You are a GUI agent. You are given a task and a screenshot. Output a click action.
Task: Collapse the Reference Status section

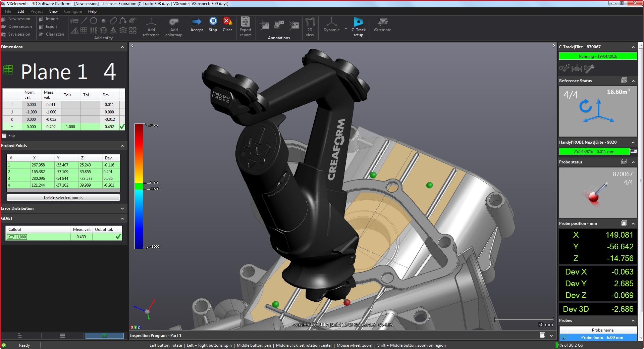click(x=633, y=81)
